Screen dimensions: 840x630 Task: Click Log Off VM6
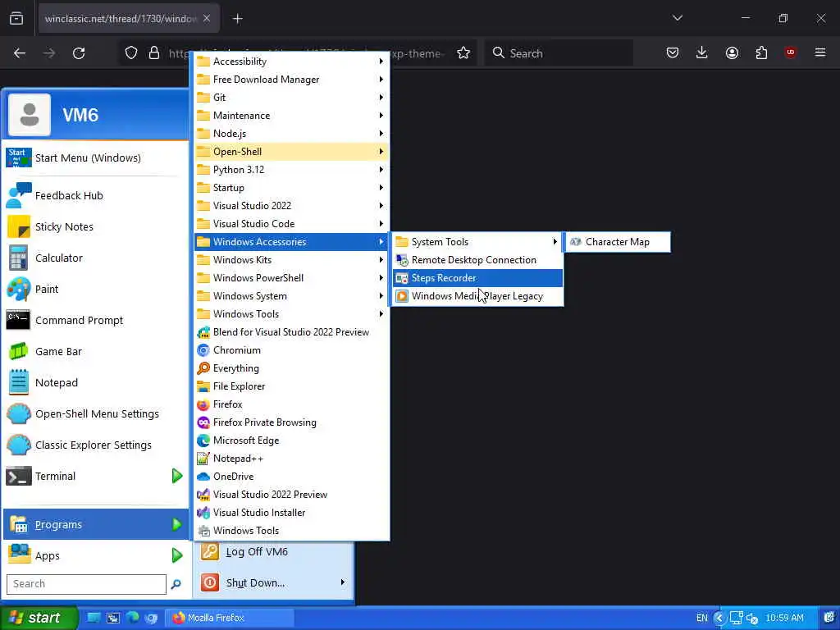pos(273,552)
